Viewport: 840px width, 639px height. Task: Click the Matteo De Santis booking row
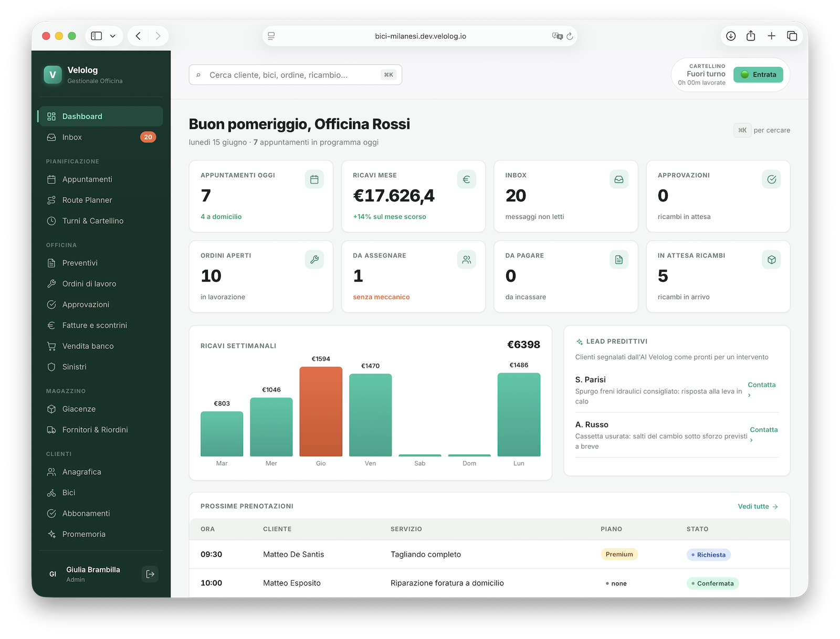(x=489, y=555)
